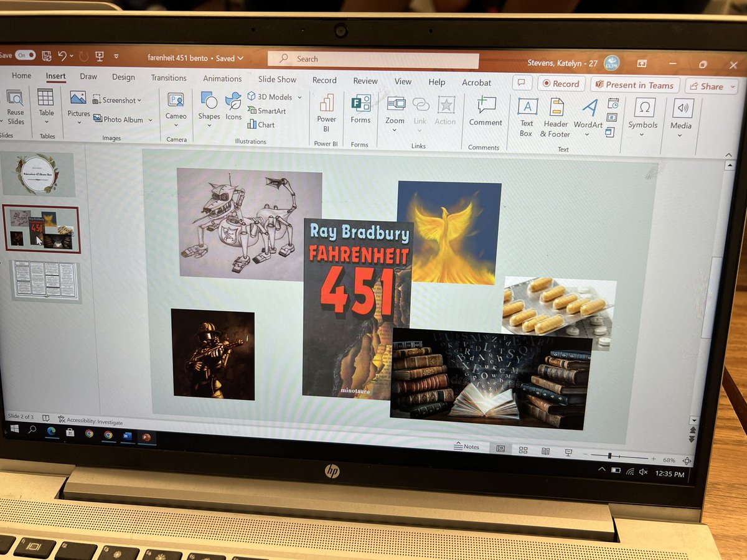The height and width of the screenshot is (560, 747).
Task: Open the 3D Models dropdown
Action: coord(274,96)
